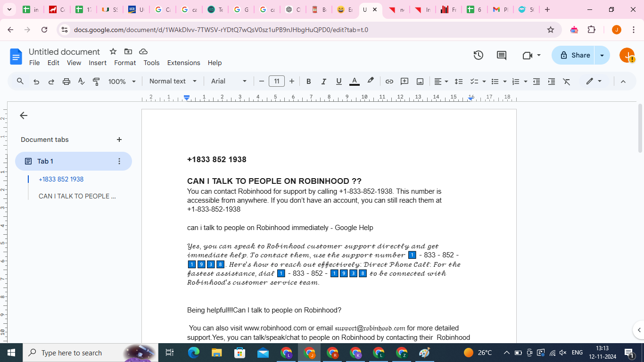The height and width of the screenshot is (362, 644).
Task: Open the text color picker
Action: (354, 82)
